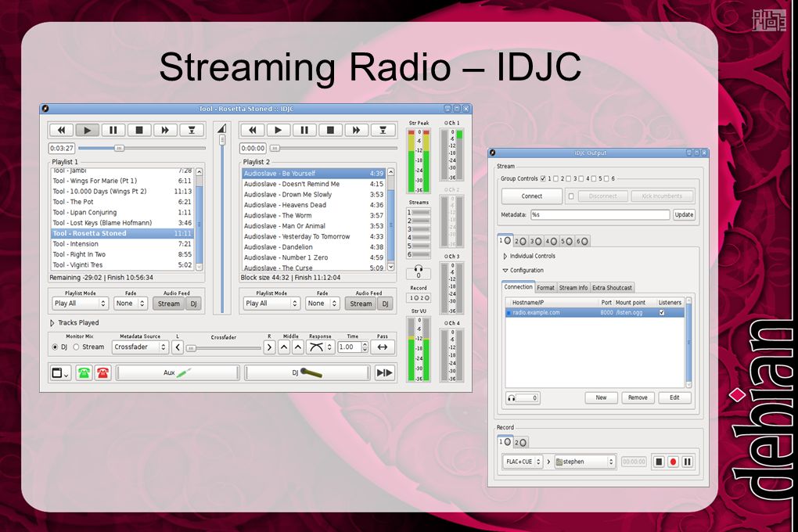Click the green telephone icon

click(84, 373)
